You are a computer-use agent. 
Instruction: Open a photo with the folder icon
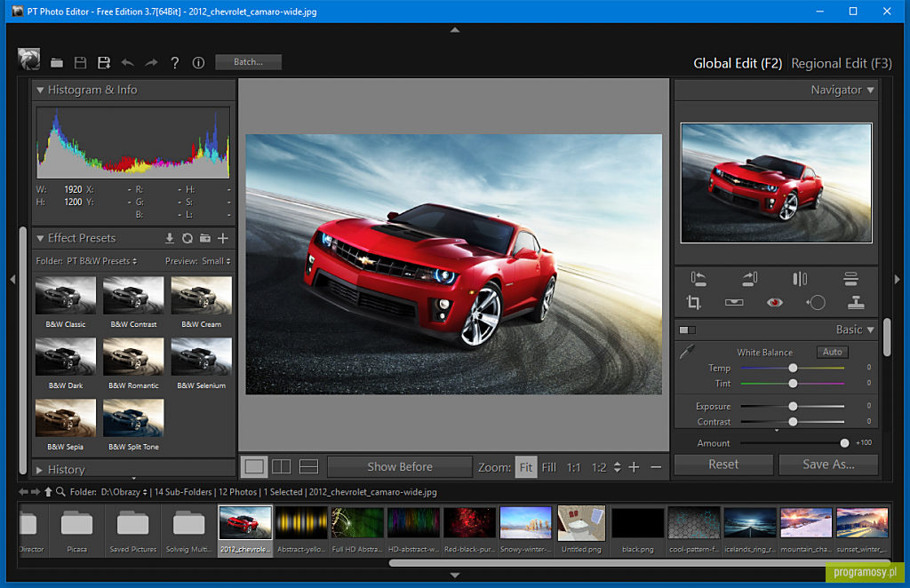(x=57, y=63)
